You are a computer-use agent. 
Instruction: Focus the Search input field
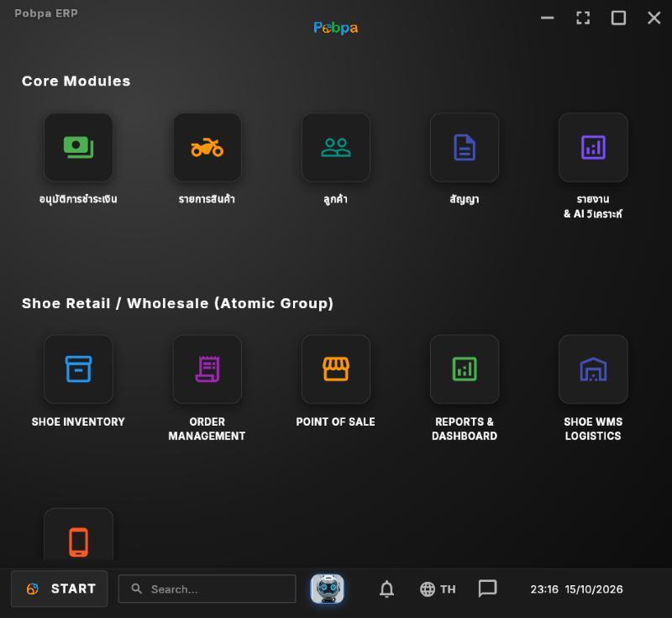207,589
